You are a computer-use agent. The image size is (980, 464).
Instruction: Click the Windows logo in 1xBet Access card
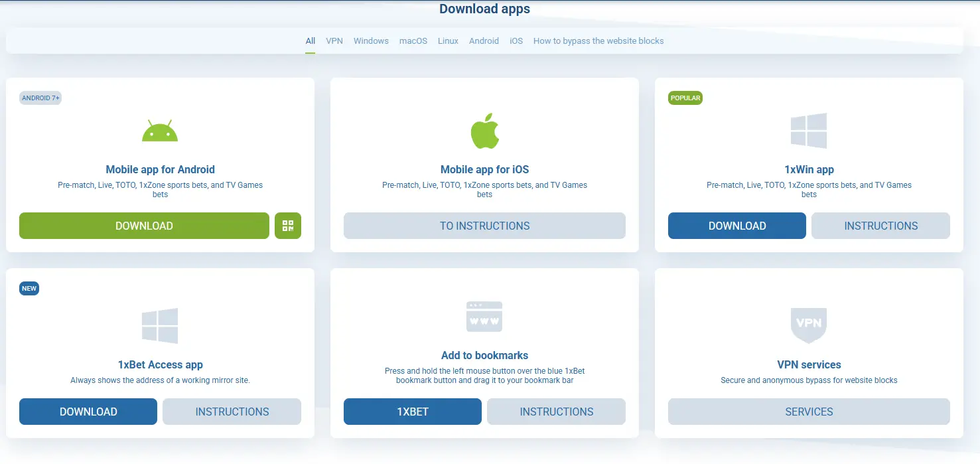(160, 326)
